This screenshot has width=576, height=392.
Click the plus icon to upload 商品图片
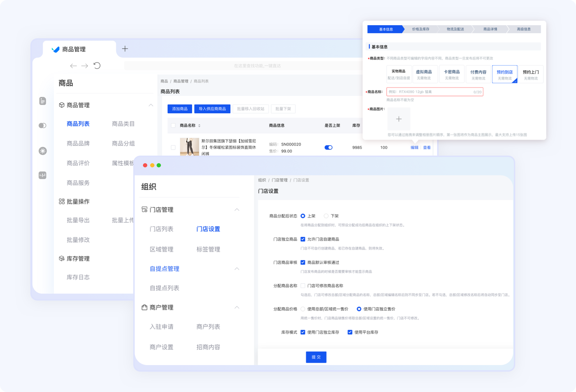399,119
